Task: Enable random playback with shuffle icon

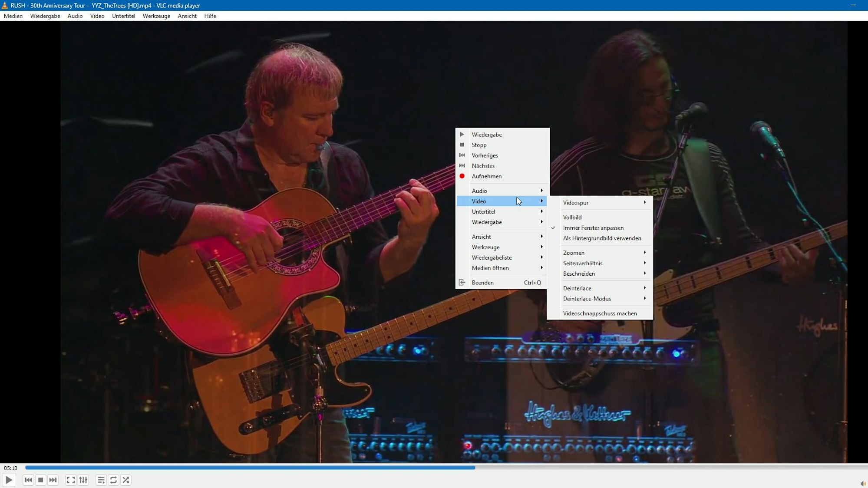Action: point(126,480)
